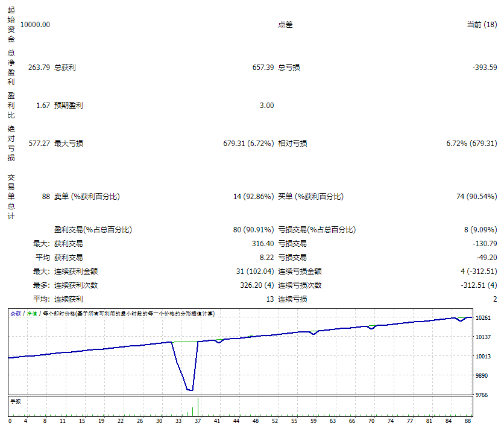Select the vertical 起始资金 label
This screenshot has height=426, width=504.
coord(11,25)
